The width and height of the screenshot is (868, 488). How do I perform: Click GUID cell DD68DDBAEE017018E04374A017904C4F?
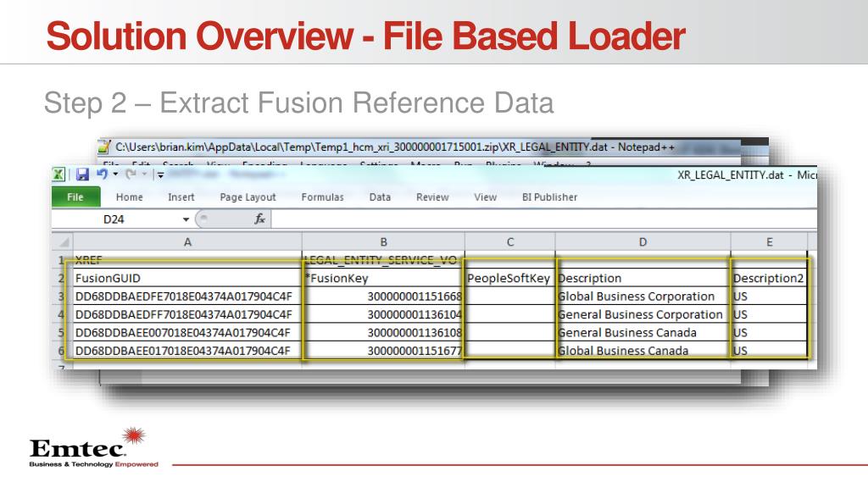pyautogui.click(x=187, y=351)
